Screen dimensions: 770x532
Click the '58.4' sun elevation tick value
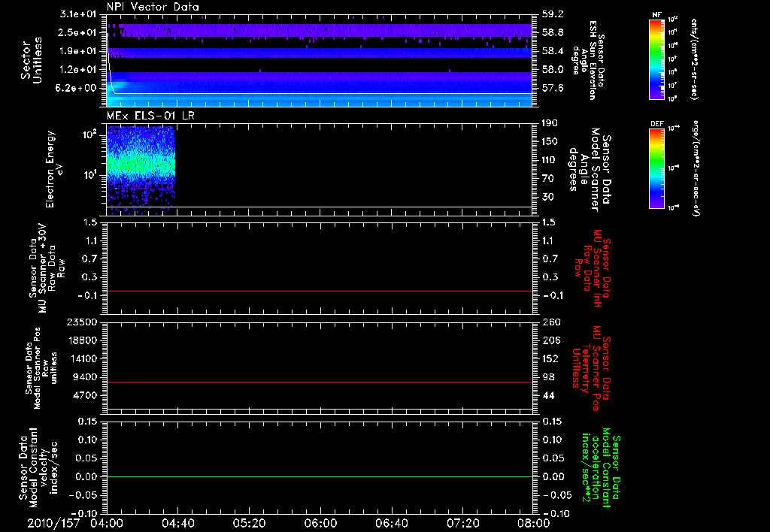pyautogui.click(x=553, y=51)
